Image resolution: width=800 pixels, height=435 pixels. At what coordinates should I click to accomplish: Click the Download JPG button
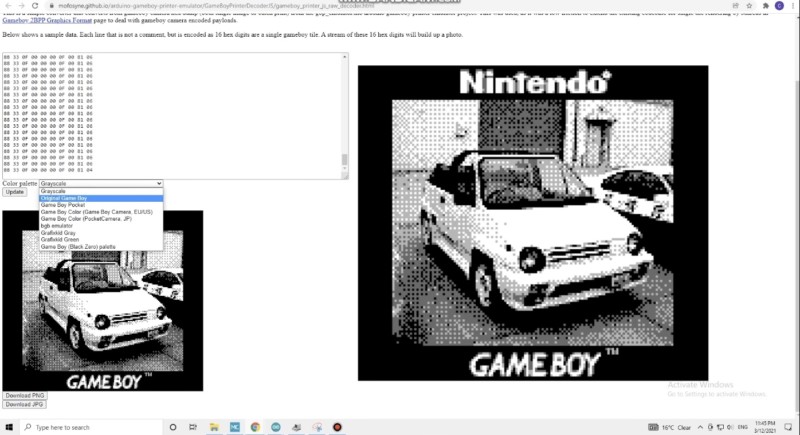(24, 404)
